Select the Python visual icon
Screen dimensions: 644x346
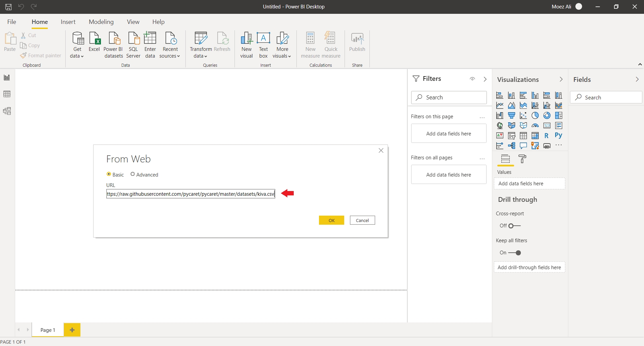click(x=558, y=135)
